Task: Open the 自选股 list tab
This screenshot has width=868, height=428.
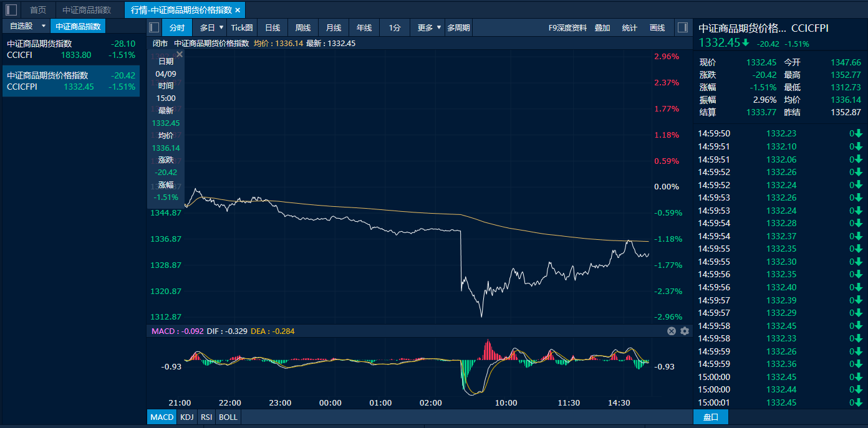Action: coord(21,26)
